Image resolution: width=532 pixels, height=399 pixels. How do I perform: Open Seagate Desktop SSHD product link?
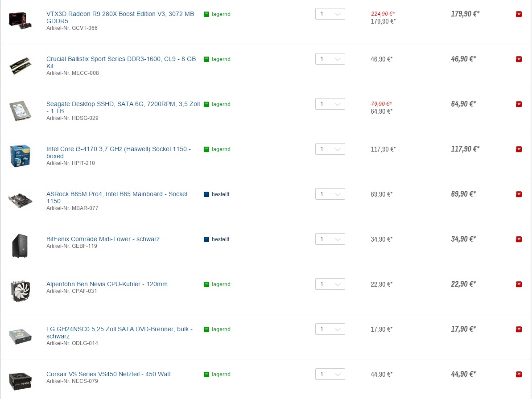point(123,107)
